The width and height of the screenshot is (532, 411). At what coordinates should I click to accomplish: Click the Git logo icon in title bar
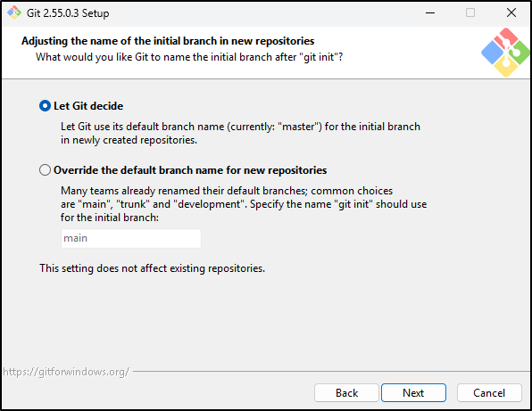14,12
